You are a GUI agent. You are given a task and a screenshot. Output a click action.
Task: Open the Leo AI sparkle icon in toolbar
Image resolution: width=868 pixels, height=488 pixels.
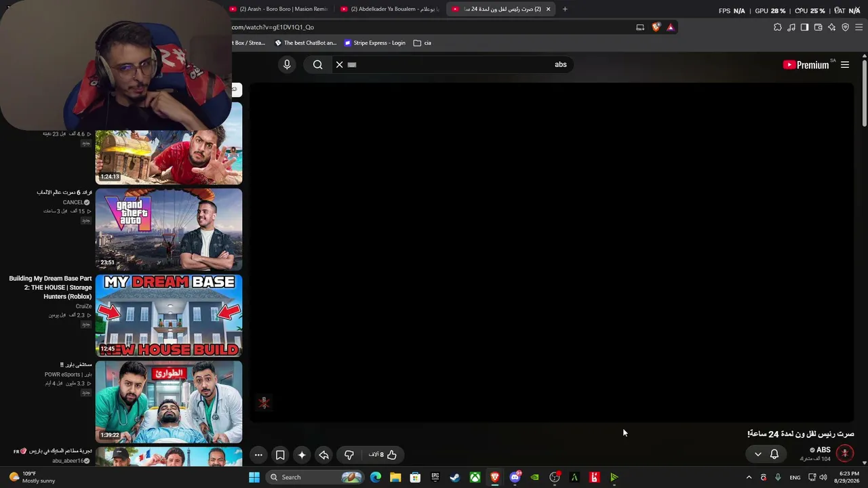(x=831, y=27)
